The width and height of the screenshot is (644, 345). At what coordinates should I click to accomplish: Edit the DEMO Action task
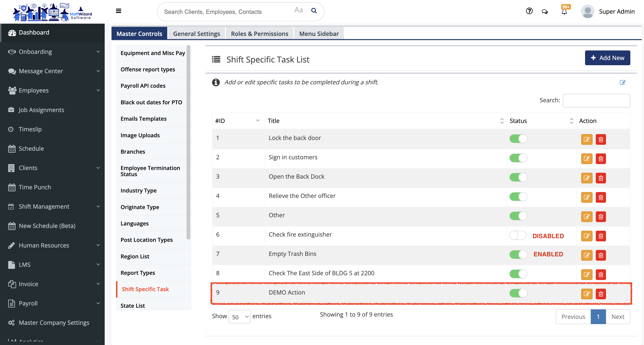click(x=586, y=294)
